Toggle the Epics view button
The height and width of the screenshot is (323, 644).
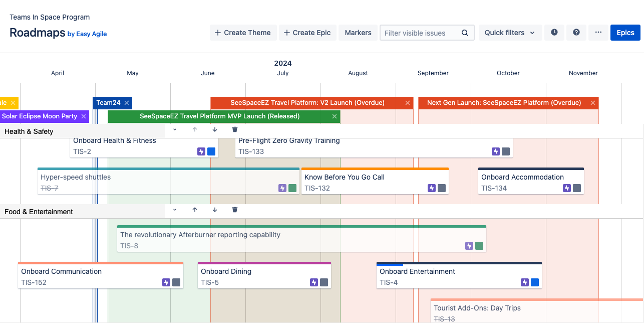(625, 33)
